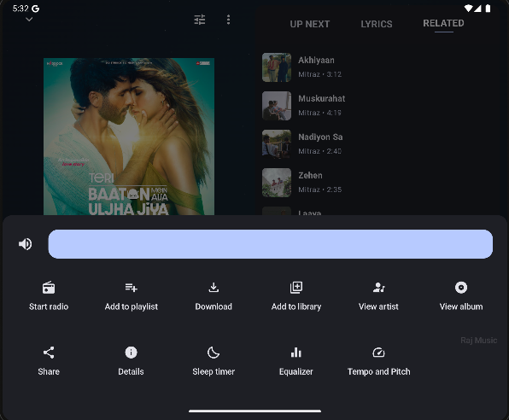
Task: Tap the battery status icon
Action: [488, 9]
